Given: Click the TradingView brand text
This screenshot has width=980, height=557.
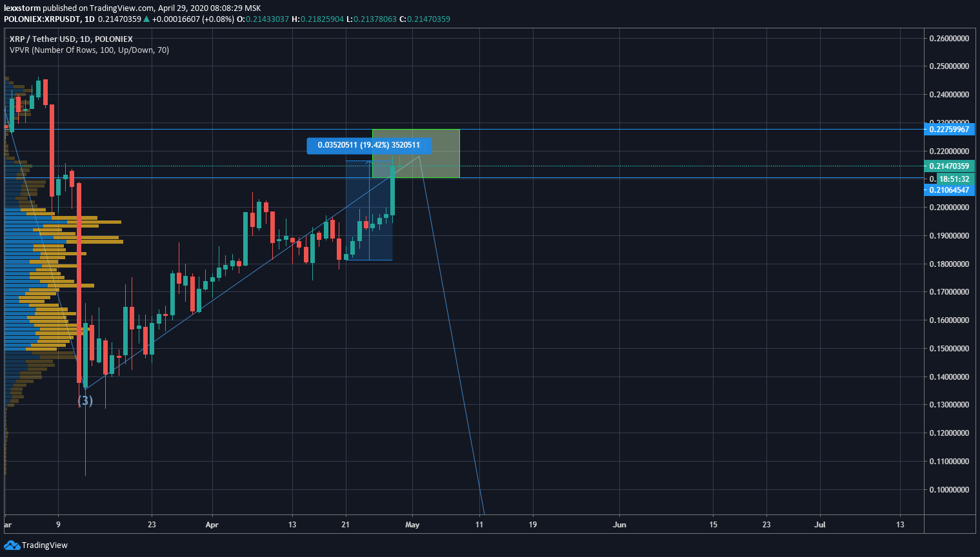Looking at the screenshot, I should [45, 545].
